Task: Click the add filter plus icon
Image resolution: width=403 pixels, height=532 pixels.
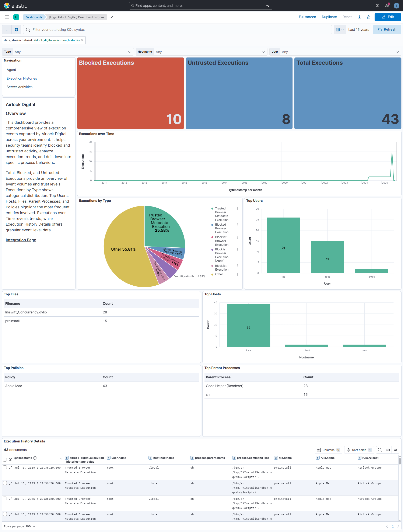Action: coord(16,29)
